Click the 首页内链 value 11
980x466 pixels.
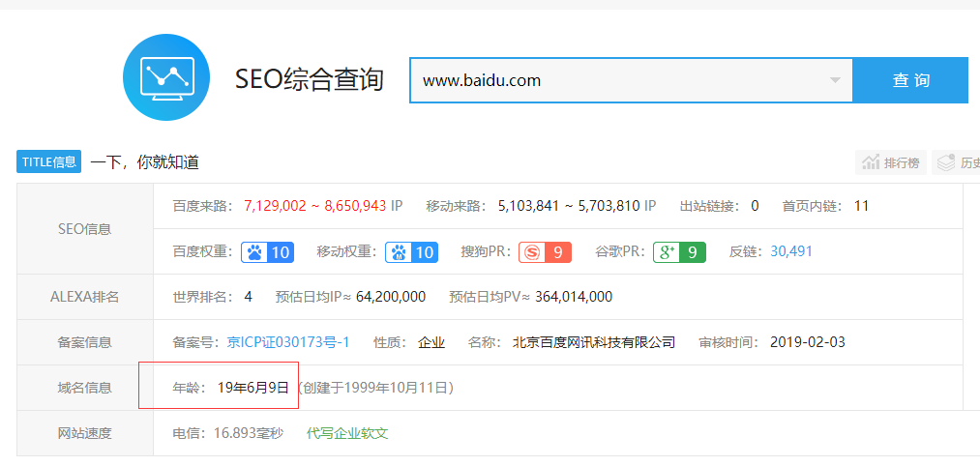861,206
